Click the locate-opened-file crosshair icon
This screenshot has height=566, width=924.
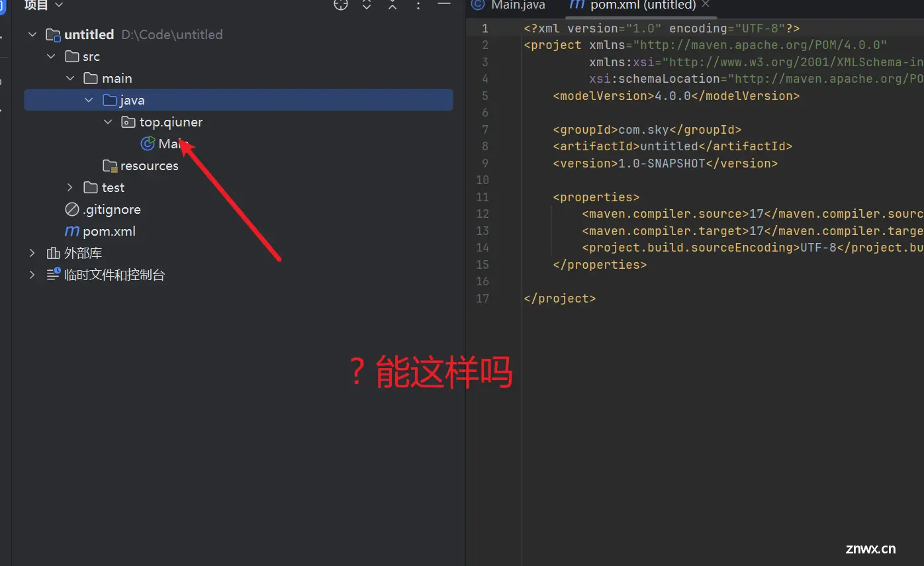coord(341,5)
